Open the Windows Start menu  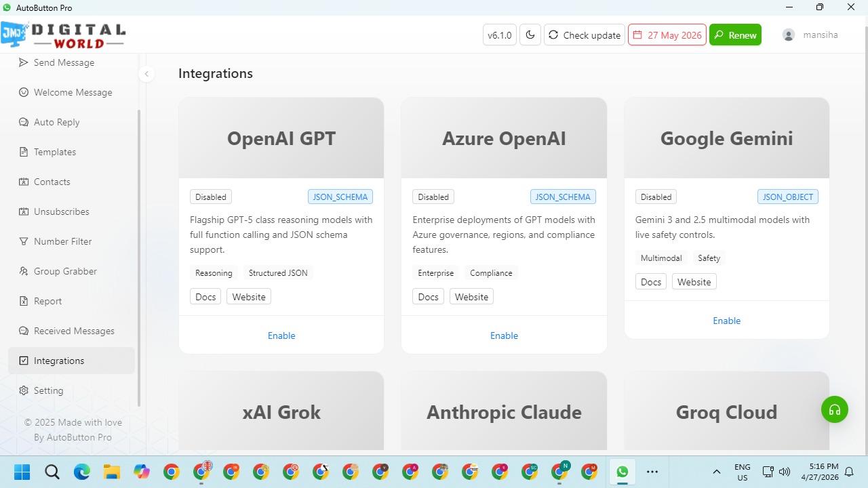click(22, 472)
